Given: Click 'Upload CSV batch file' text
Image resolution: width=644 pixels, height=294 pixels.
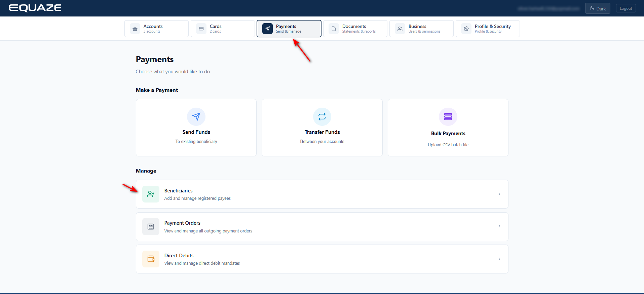Looking at the screenshot, I should 448,145.
